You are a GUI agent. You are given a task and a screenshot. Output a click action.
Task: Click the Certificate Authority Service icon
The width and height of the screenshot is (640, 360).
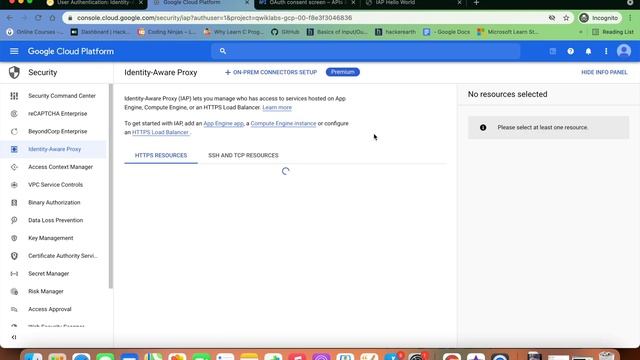coord(14,256)
